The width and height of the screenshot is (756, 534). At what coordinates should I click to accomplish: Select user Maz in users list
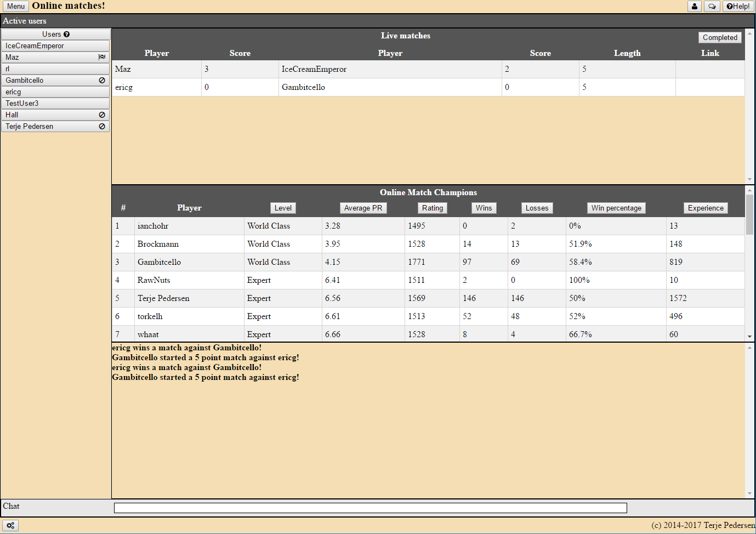point(55,57)
